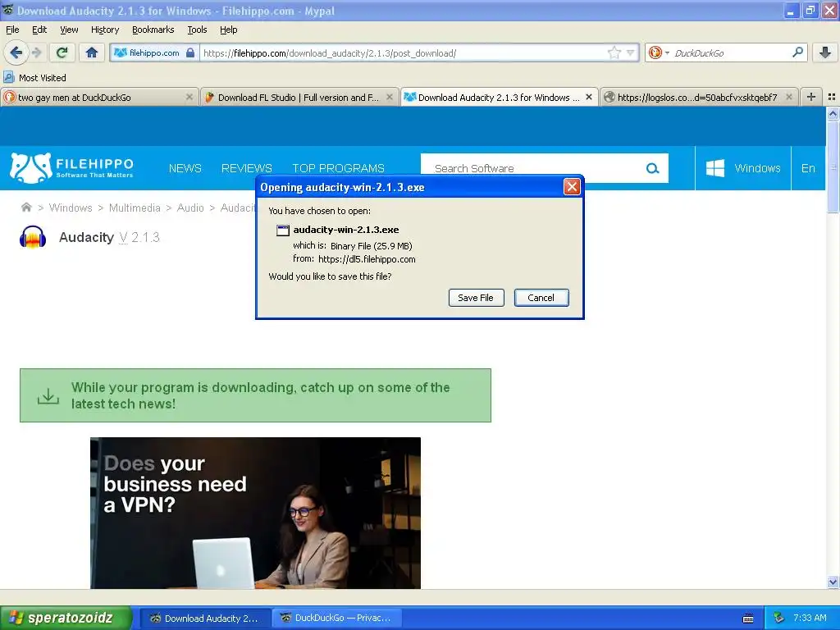Switch to DuckDuckGo Privacy taskbar window
840x630 pixels.
pyautogui.click(x=336, y=619)
